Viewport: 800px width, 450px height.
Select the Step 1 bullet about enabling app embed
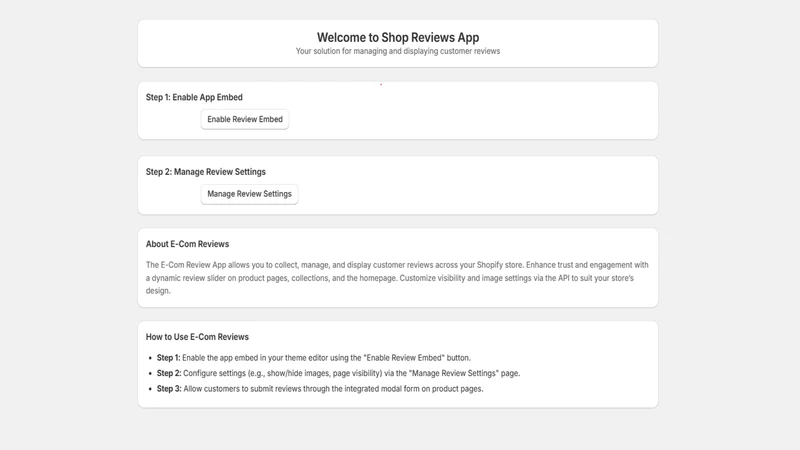[x=314, y=358]
